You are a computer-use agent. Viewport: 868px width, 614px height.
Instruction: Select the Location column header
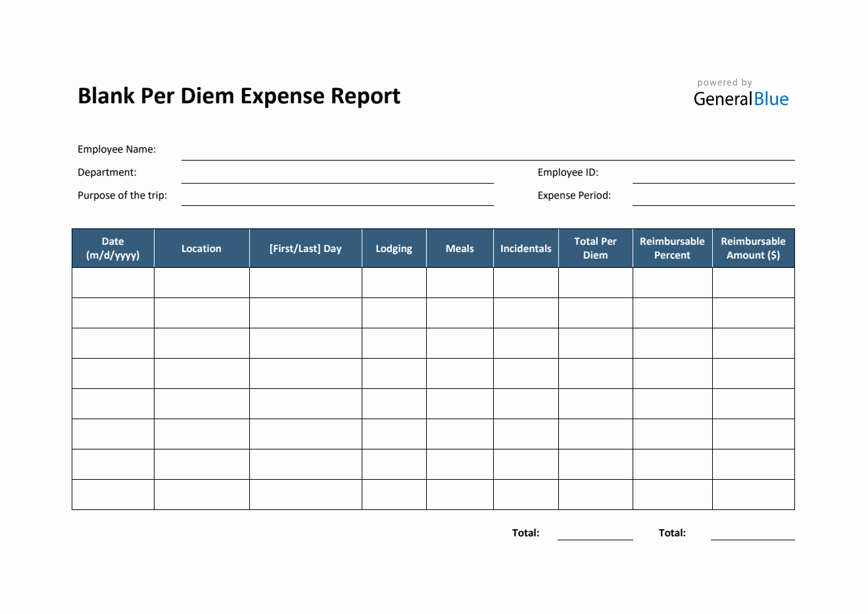coord(201,248)
